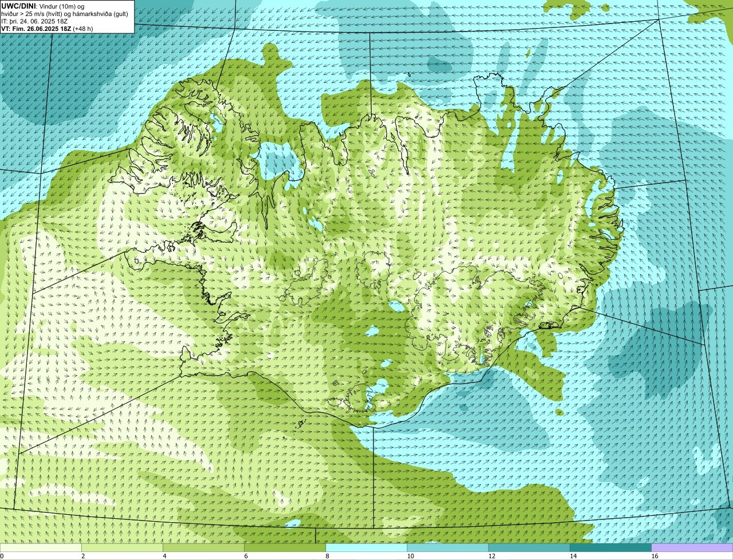Image resolution: width=733 pixels, height=560 pixels.
Task: Click the 12–14 m/s teal legend swatch
Action: coord(529,547)
